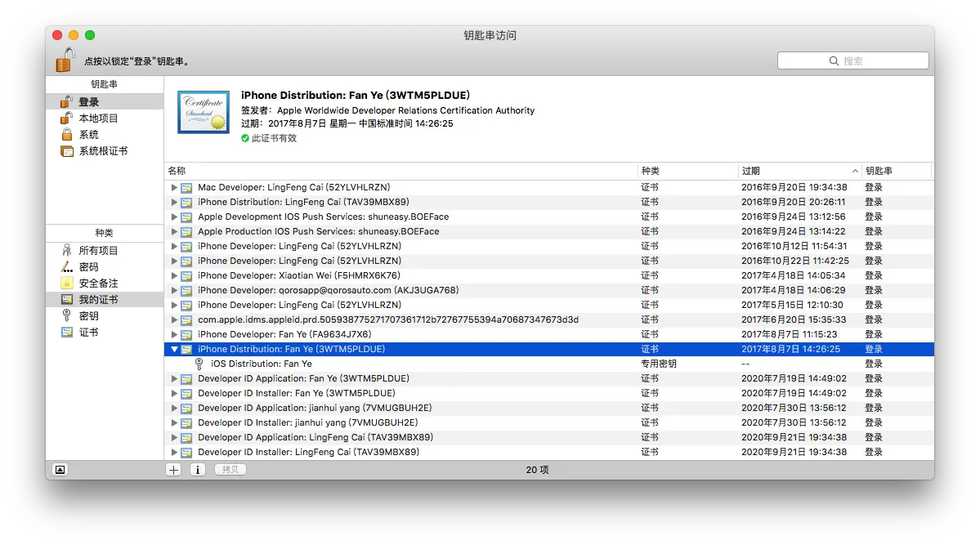This screenshot has width=980, height=545.
Task: Click expiry date 2020年7月30日 13:56:12 of jianhui yang Application
Action: click(x=793, y=408)
